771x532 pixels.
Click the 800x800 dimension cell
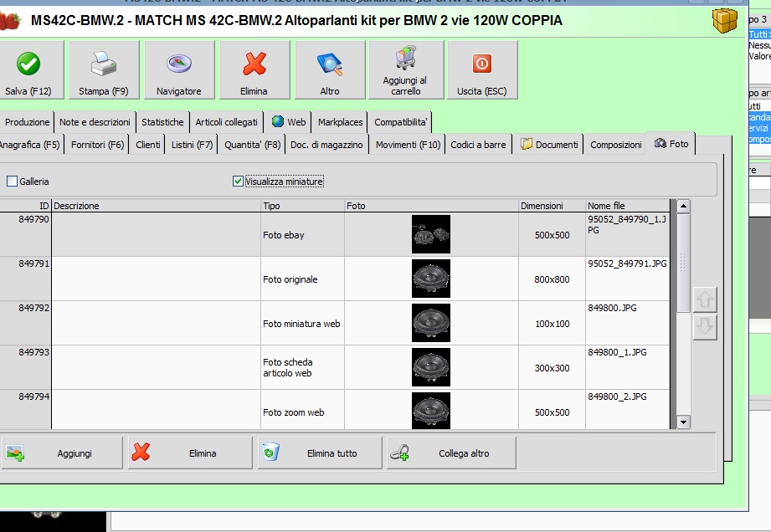(552, 279)
